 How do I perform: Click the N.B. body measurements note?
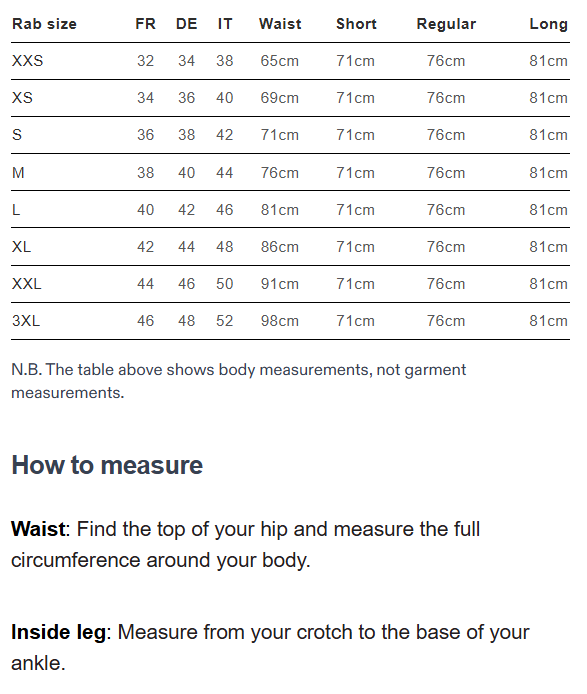(x=239, y=381)
